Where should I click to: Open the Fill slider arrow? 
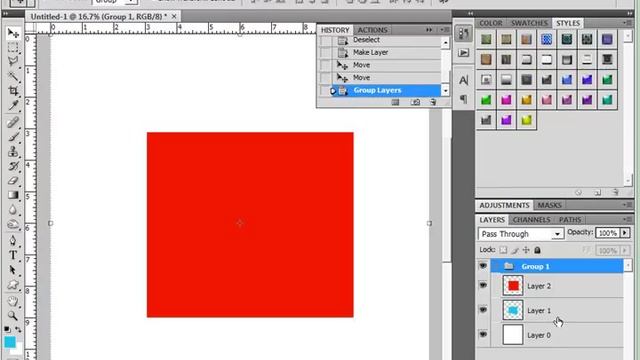(x=625, y=250)
